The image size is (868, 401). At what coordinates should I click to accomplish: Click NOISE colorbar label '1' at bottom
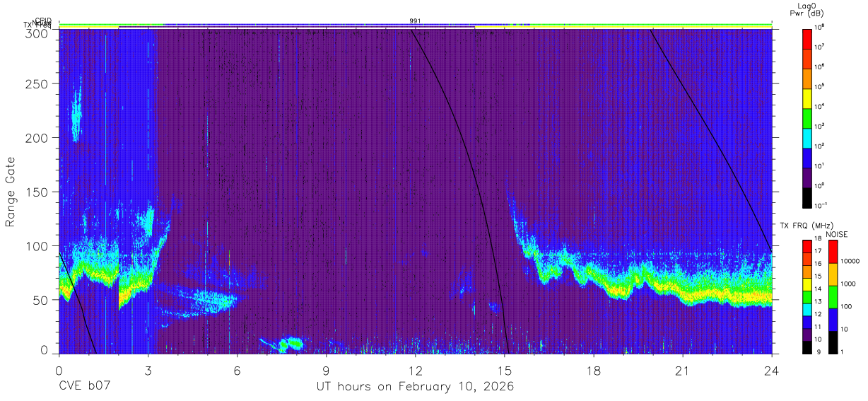[843, 351]
